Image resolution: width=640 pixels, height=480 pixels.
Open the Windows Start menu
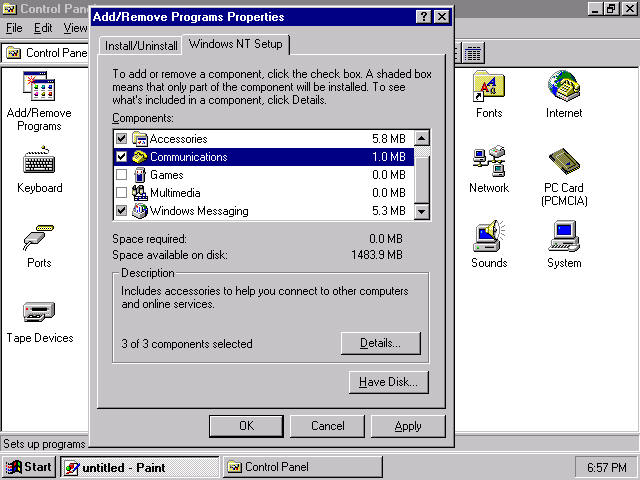point(29,467)
